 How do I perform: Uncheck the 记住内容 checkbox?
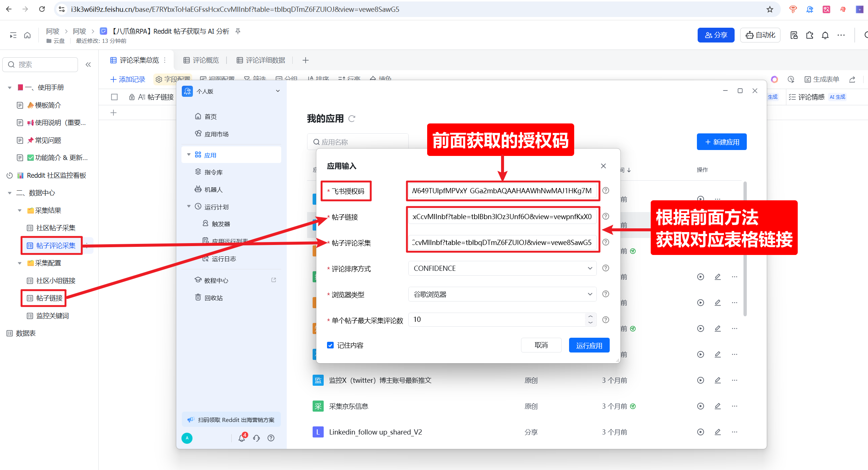(x=330, y=345)
